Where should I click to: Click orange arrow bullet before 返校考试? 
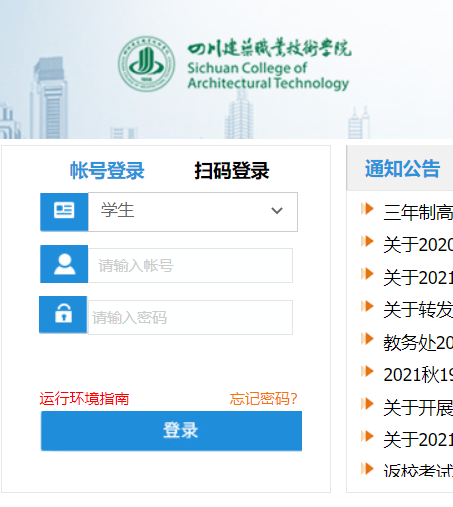pyautogui.click(x=367, y=469)
